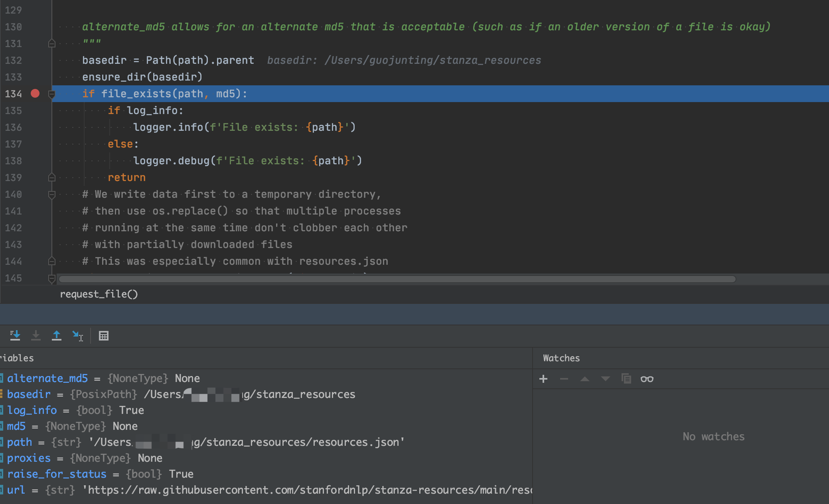829x504 pixels.
Task: Click the docstring end fold marker on line 131
Action: pyautogui.click(x=51, y=43)
